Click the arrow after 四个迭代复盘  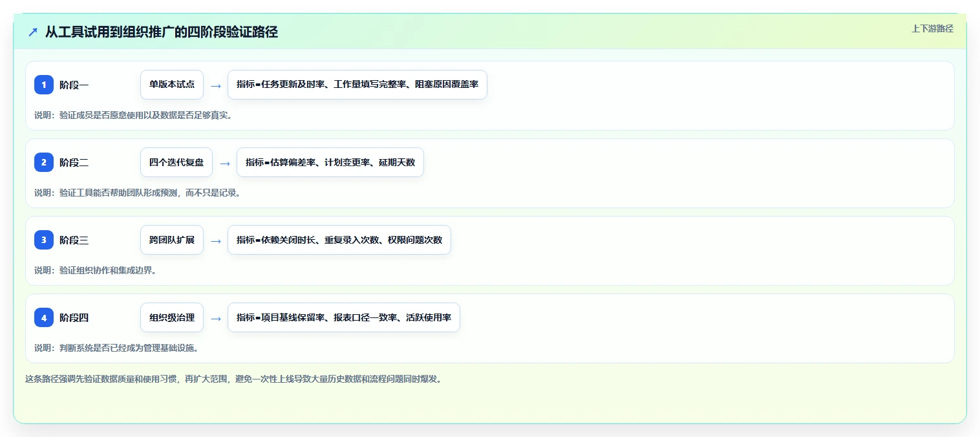pyautogui.click(x=225, y=163)
